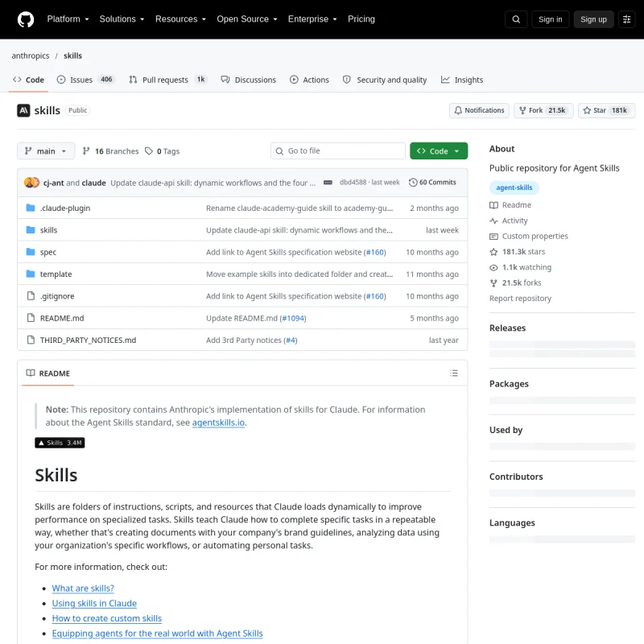The image size is (644, 644).
Task: Open the agentskills.io link
Action: [x=218, y=422]
